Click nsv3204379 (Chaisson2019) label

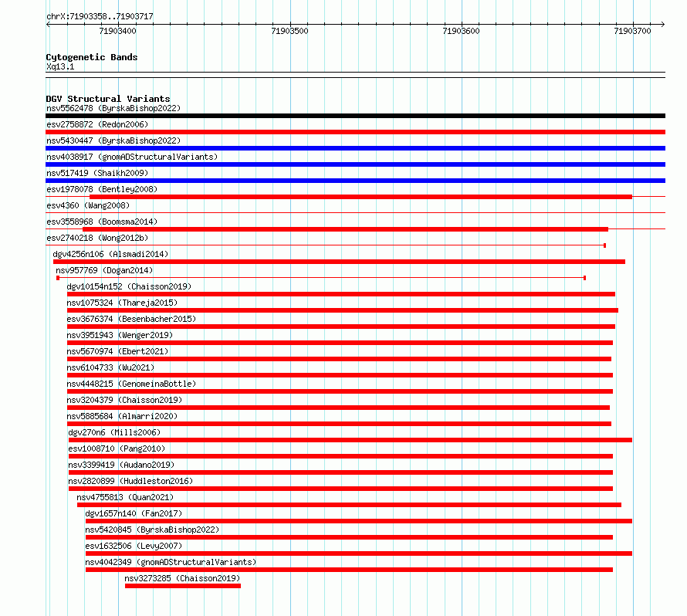[124, 400]
